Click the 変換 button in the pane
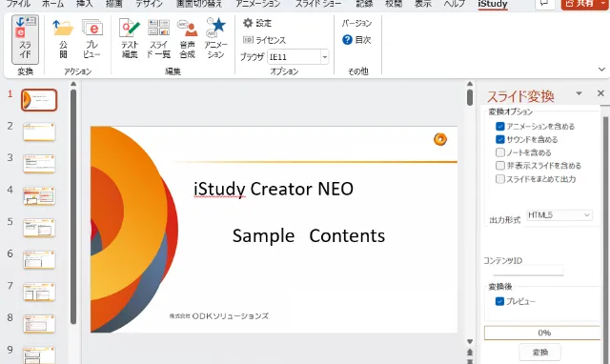The image size is (610, 364). [540, 353]
